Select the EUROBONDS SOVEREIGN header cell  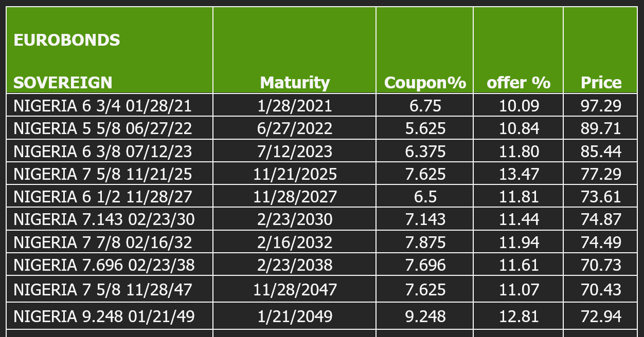click(x=110, y=50)
